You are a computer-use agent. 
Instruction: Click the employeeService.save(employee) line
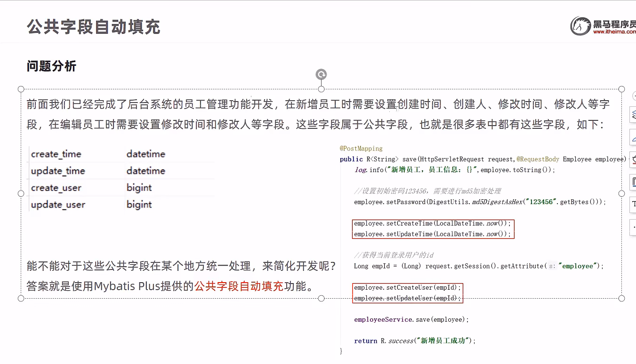(x=412, y=319)
